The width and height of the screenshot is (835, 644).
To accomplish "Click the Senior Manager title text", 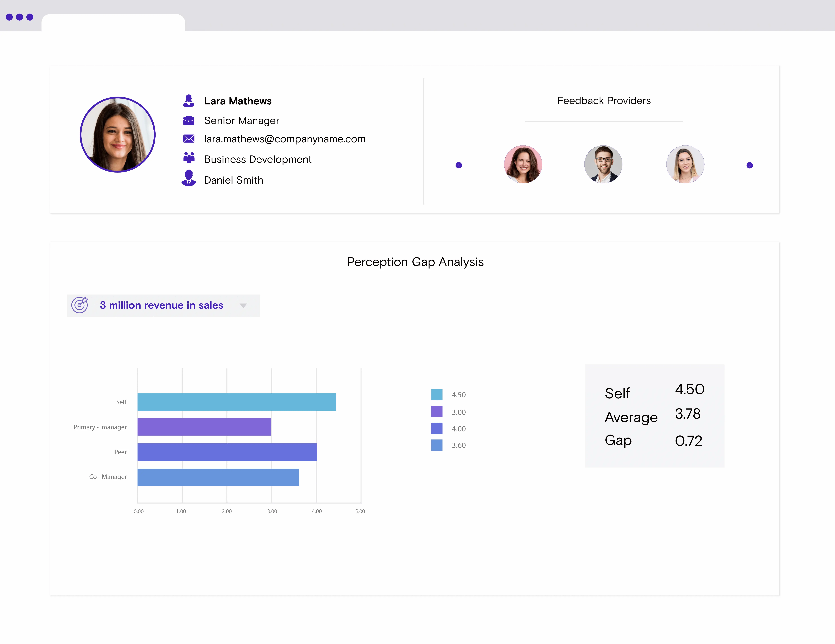I will (x=242, y=121).
